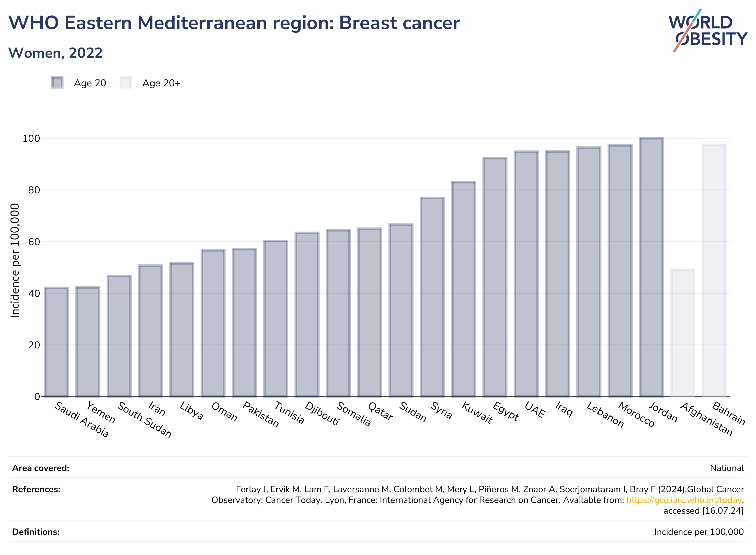This screenshot has width=756, height=555.
Task: Click the 100 y-axis tick label
Action: pos(31,138)
